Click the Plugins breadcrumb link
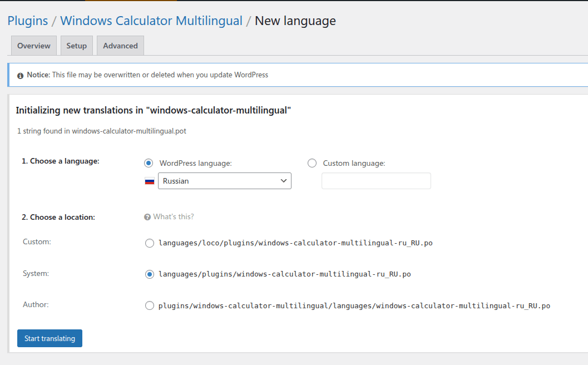The height and width of the screenshot is (365, 588). point(28,21)
